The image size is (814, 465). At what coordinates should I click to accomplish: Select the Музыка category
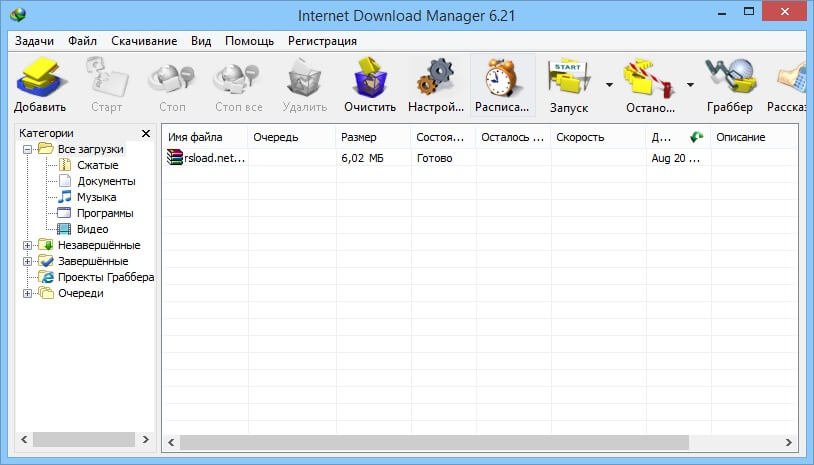coord(97,197)
